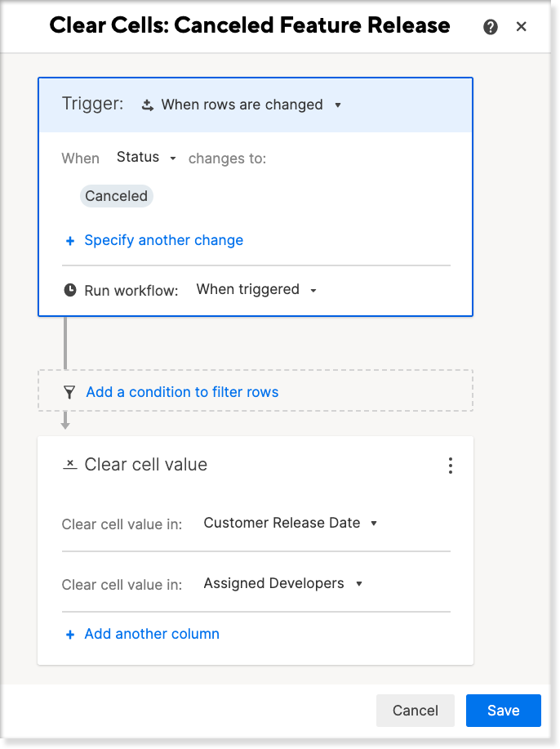560x749 pixels.
Task: Click the Clear cell value icon
Action: click(x=70, y=464)
